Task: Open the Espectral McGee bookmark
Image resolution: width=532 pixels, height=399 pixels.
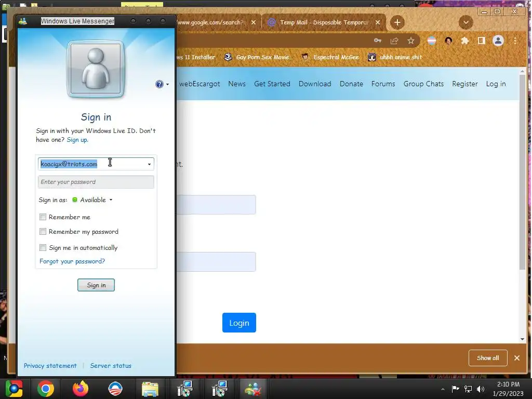Action: point(330,57)
